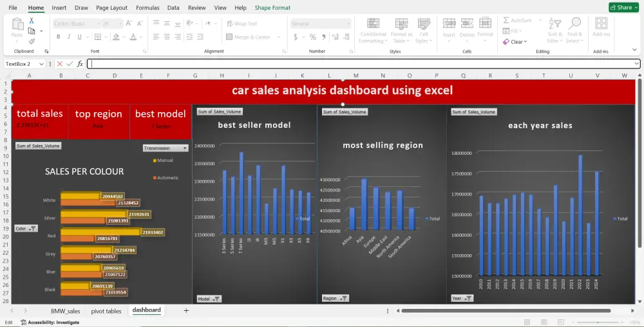Click the Cut scissors icon
This screenshot has width=644, height=327.
pyautogui.click(x=31, y=21)
